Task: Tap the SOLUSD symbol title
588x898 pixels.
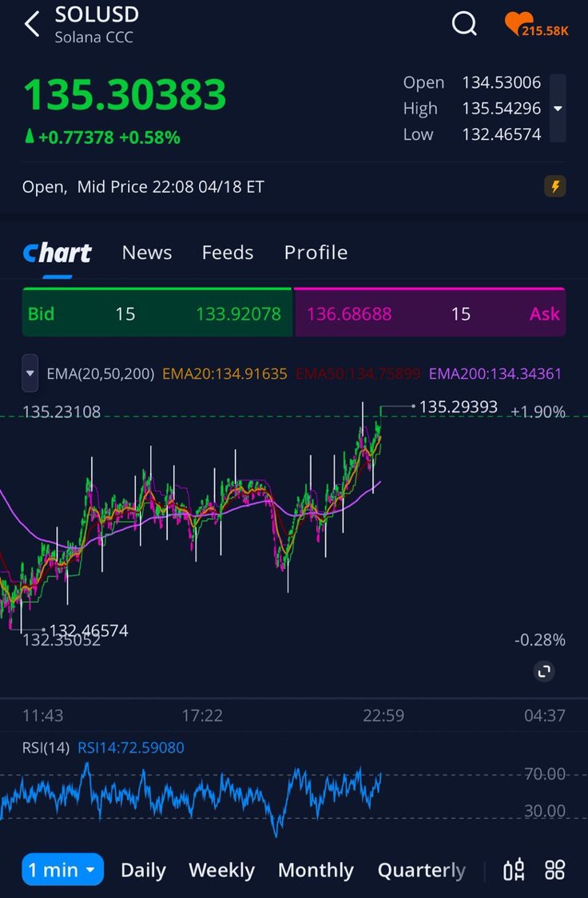Action: (97, 15)
